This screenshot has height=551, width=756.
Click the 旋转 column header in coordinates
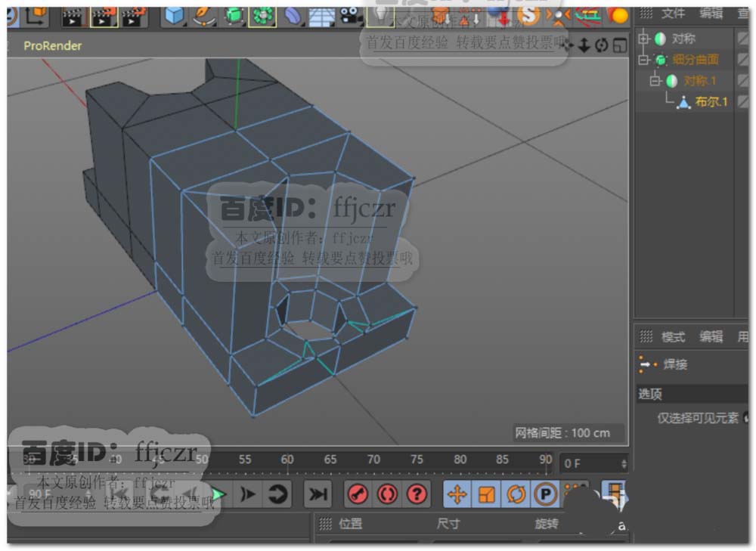click(547, 524)
